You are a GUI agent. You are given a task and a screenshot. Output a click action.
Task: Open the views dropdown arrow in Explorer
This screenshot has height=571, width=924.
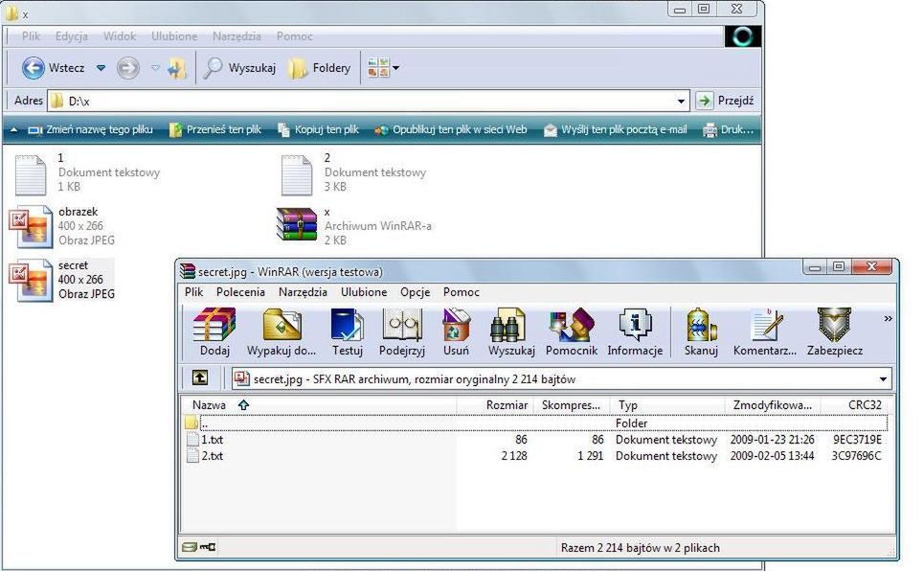coord(396,68)
